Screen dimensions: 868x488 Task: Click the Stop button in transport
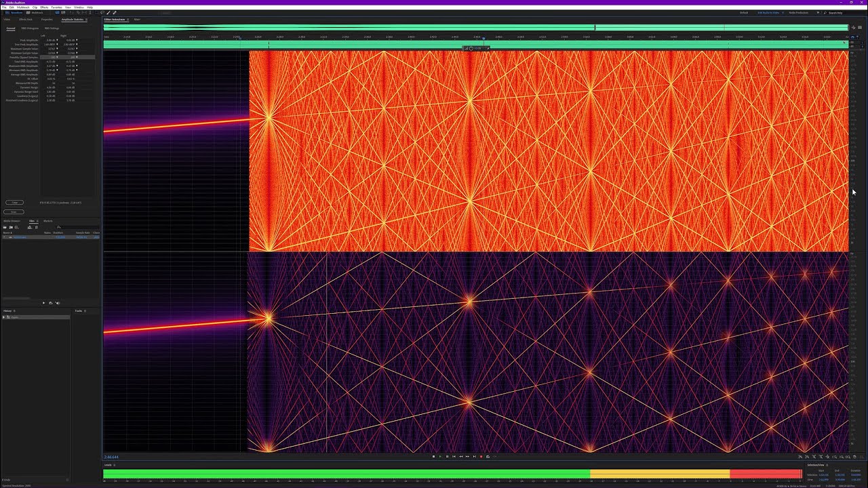coord(433,456)
